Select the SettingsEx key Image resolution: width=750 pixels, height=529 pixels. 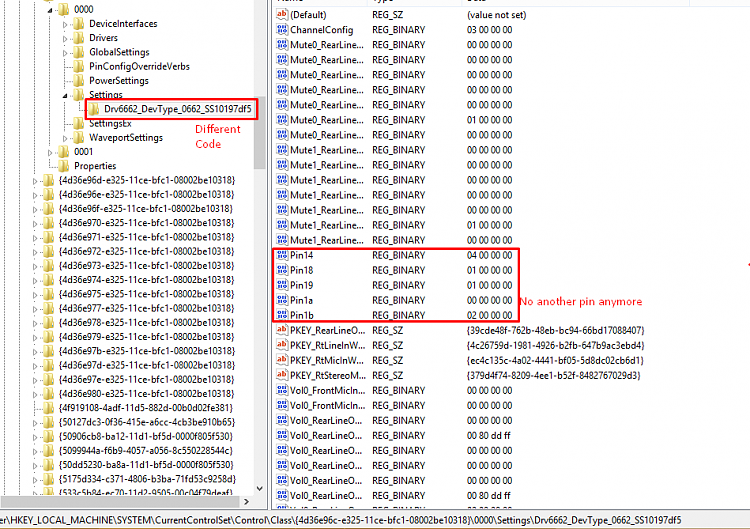[110, 123]
